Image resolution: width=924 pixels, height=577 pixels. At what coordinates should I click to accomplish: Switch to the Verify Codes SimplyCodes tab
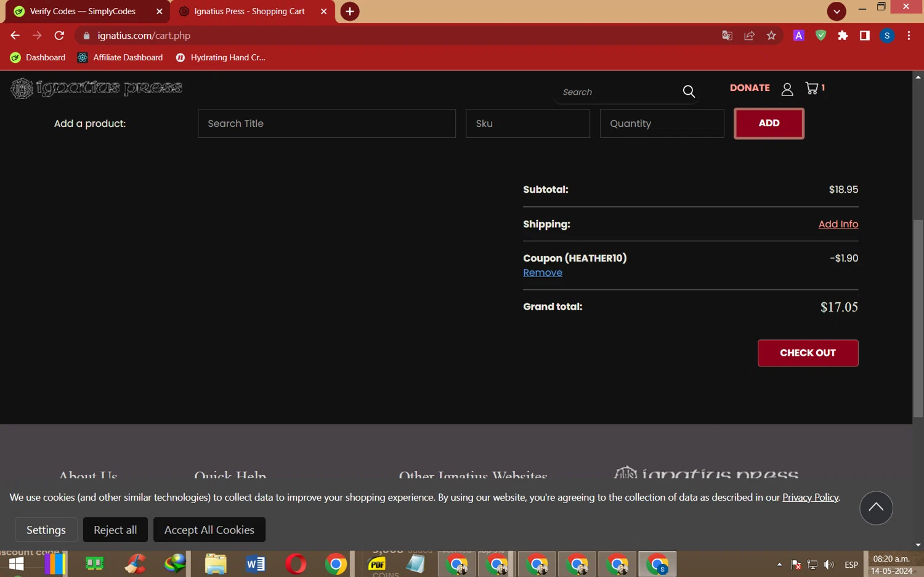(83, 11)
